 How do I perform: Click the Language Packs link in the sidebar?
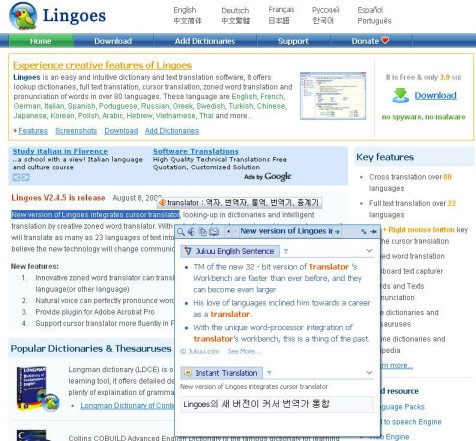point(403,407)
